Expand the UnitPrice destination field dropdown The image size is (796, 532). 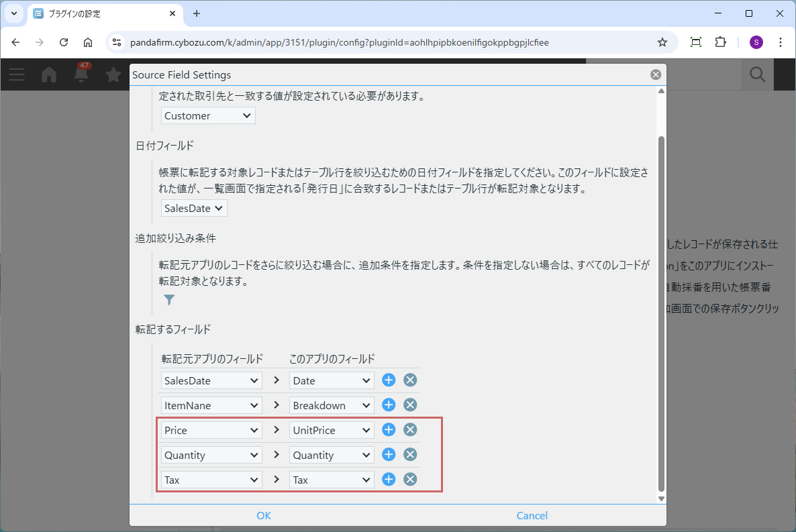click(332, 431)
